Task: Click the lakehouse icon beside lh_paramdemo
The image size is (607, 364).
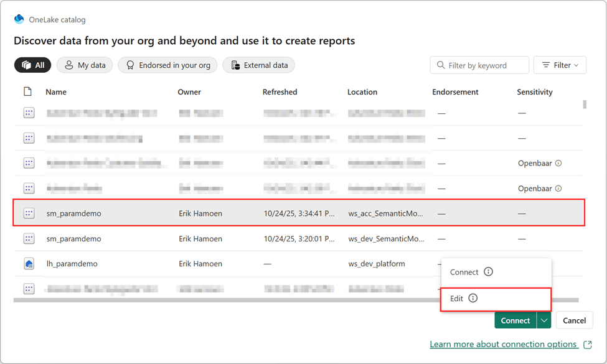Action: (29, 264)
